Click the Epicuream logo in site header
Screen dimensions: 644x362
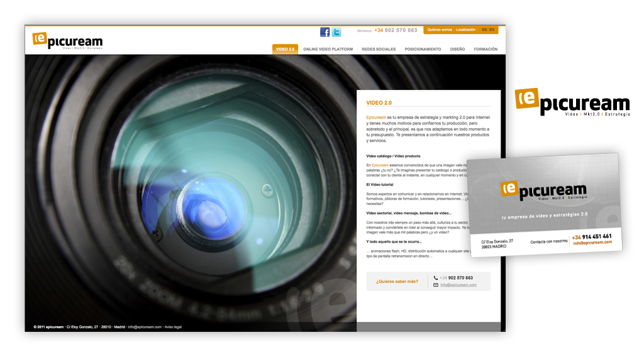click(x=67, y=41)
